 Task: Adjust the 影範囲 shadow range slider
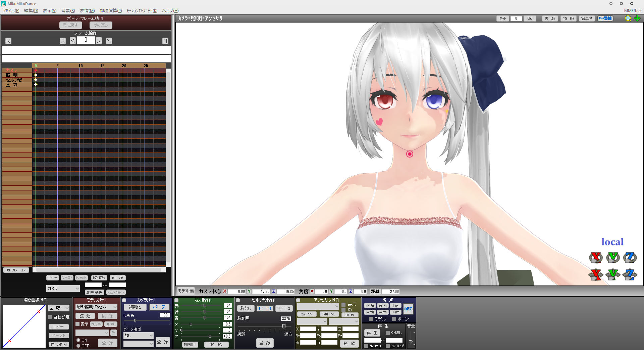pyautogui.click(x=265, y=326)
